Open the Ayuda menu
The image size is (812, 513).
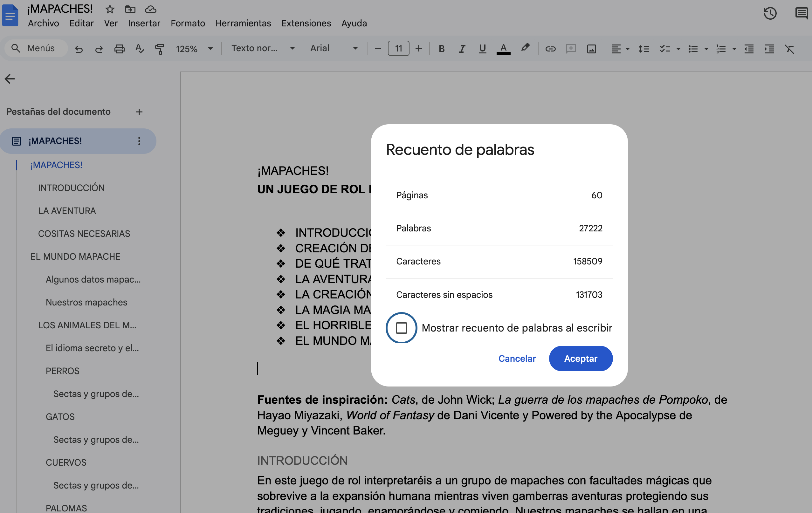[354, 23]
